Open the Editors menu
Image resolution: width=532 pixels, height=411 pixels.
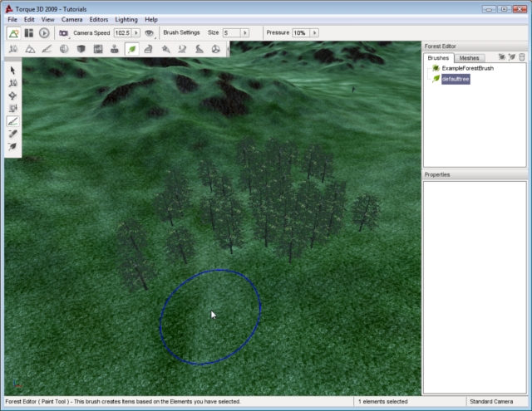[98, 19]
